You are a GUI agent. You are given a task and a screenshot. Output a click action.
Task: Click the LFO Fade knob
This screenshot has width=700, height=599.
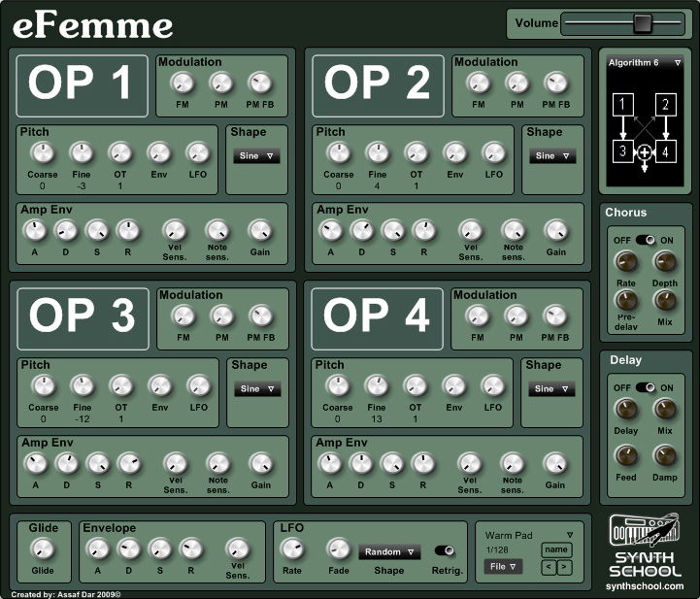[338, 549]
